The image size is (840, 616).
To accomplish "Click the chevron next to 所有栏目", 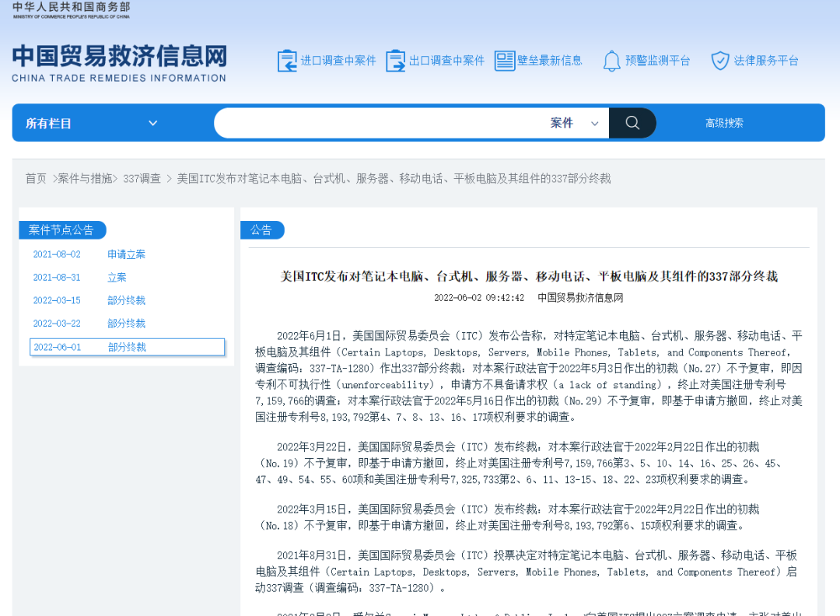I will pyautogui.click(x=152, y=123).
